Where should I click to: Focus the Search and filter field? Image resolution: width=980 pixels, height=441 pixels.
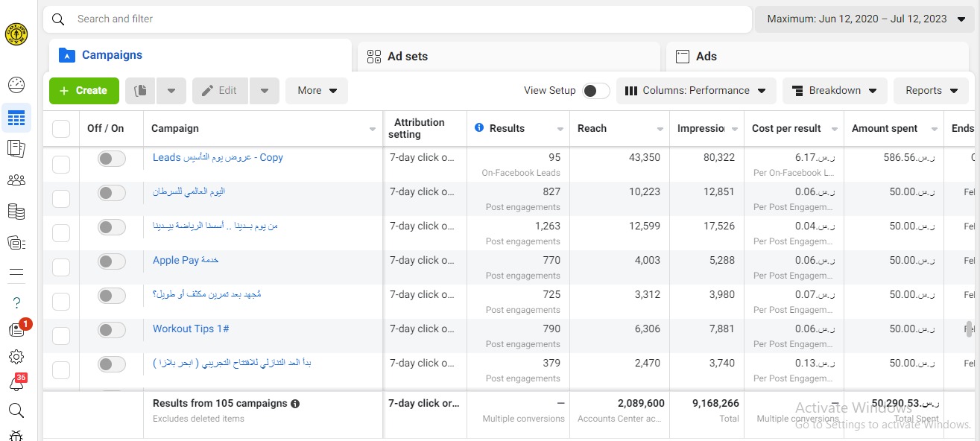(397, 19)
